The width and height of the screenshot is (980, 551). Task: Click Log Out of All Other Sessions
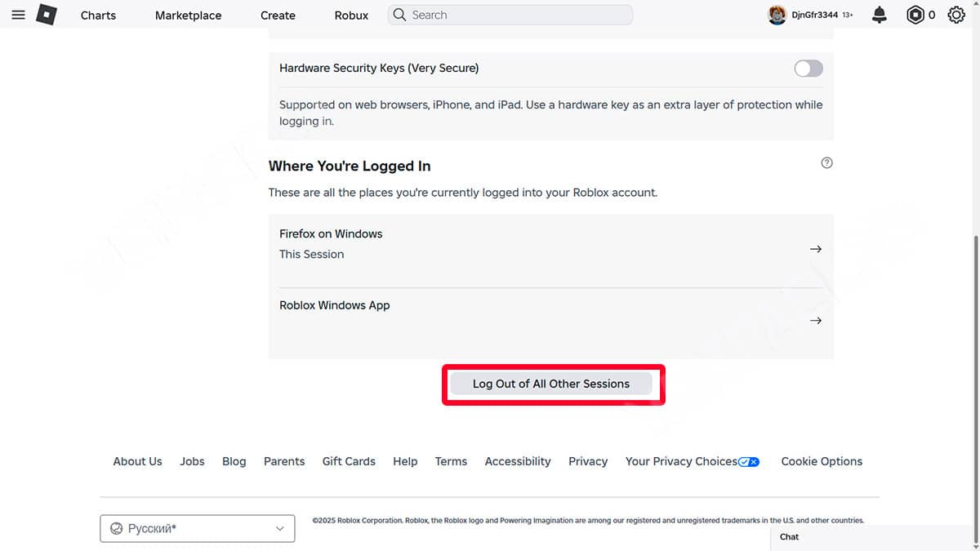(551, 384)
